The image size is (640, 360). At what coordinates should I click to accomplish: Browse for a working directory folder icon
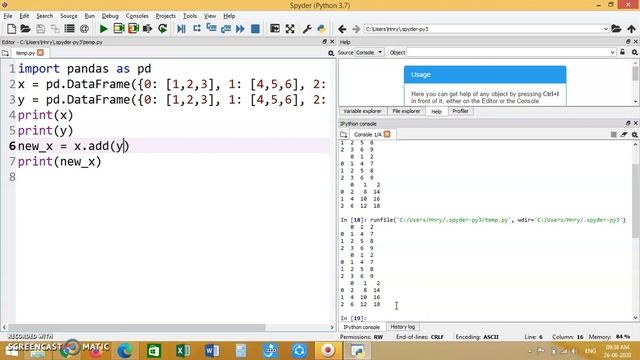click(616, 29)
